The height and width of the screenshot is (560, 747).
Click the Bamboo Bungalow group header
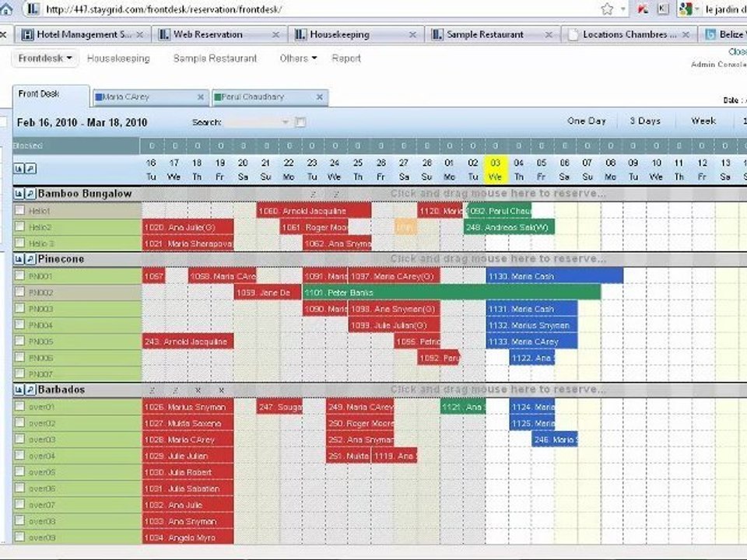85,194
